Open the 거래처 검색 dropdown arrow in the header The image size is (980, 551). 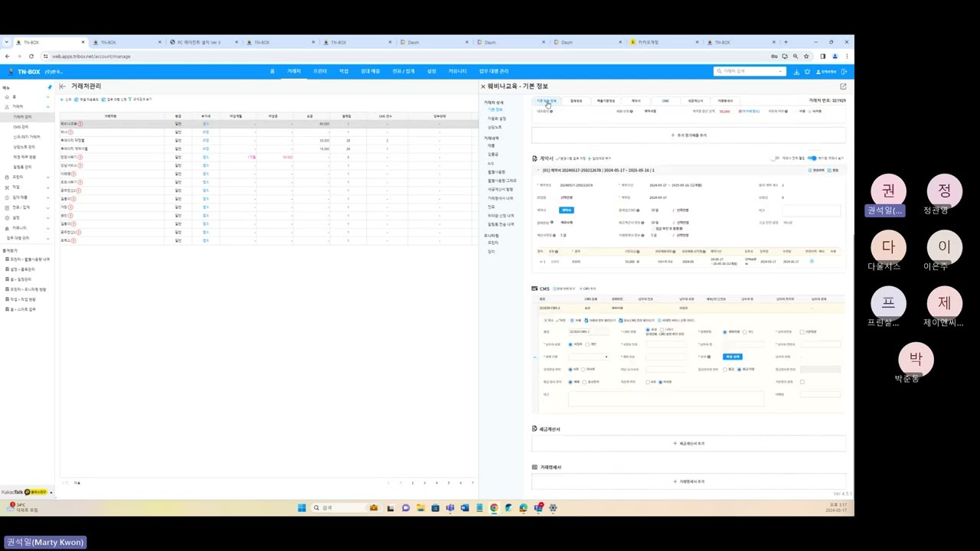coord(780,71)
